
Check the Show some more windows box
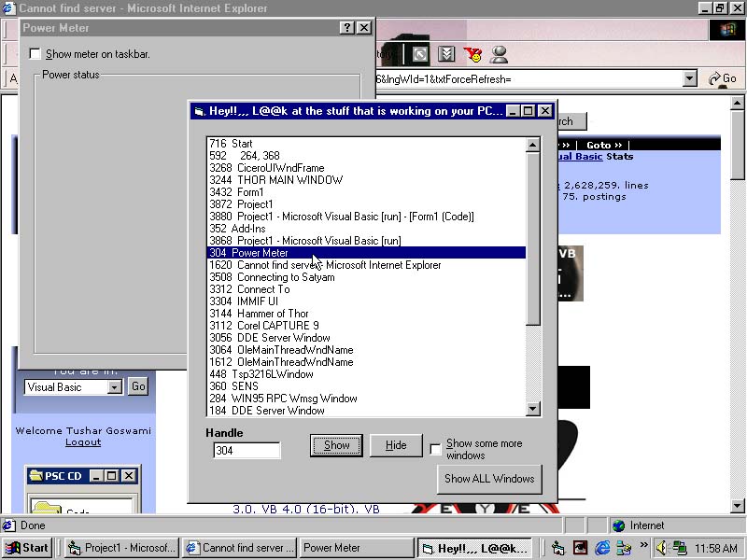pyautogui.click(x=435, y=450)
